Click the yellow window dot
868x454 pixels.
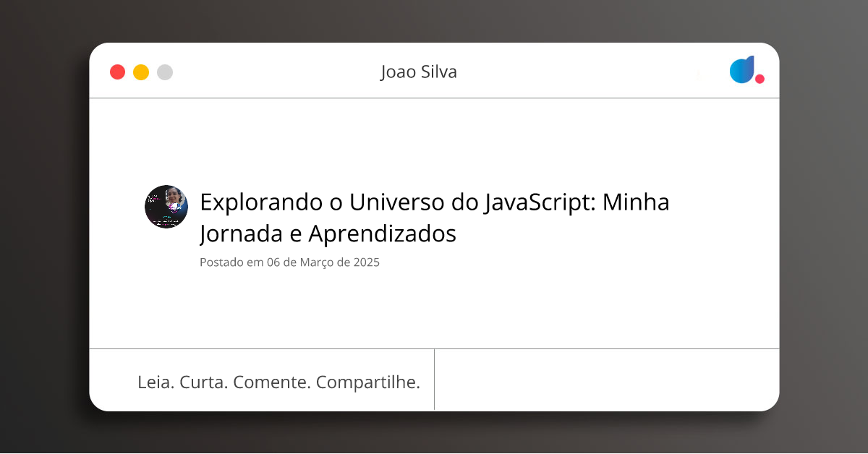(x=141, y=72)
